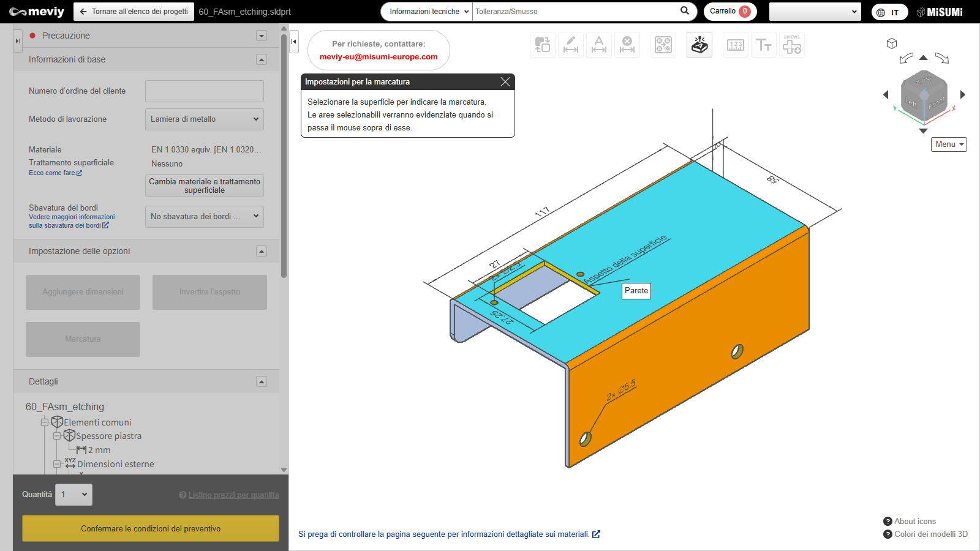Click the 6VIEWS download icon
This screenshot has height=551, width=980.
click(x=792, y=45)
